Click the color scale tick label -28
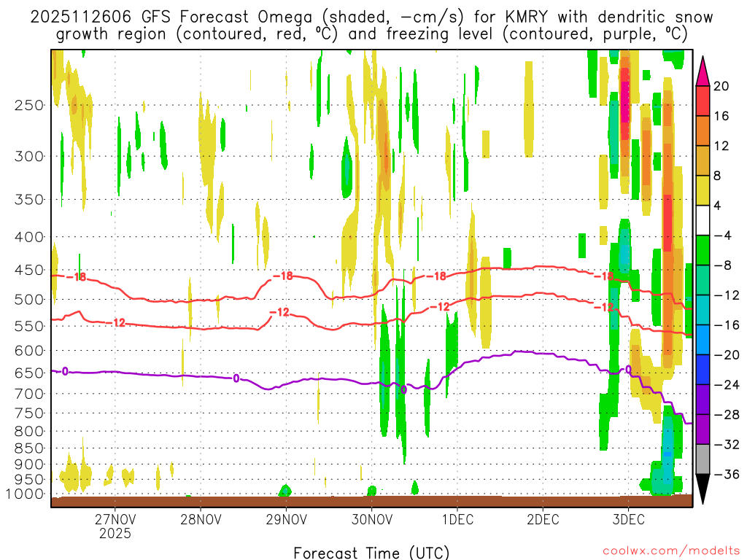Image resolution: width=747 pixels, height=560 pixels. point(727,414)
